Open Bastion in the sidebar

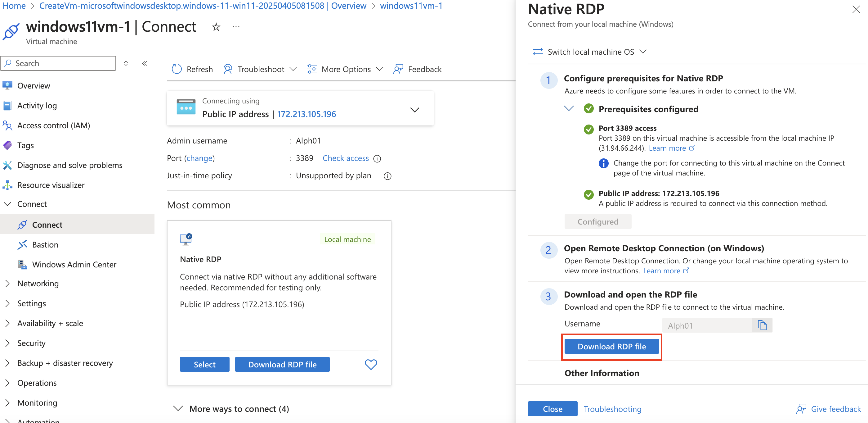(x=45, y=244)
